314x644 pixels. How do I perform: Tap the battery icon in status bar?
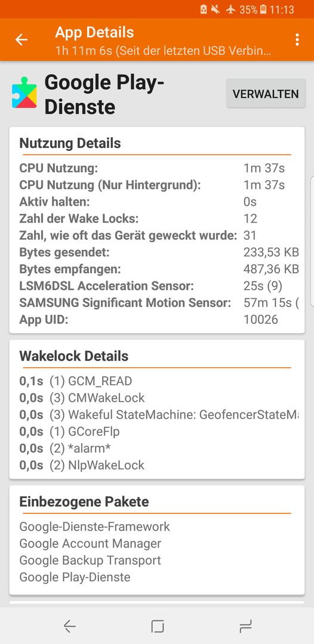[x=263, y=10]
